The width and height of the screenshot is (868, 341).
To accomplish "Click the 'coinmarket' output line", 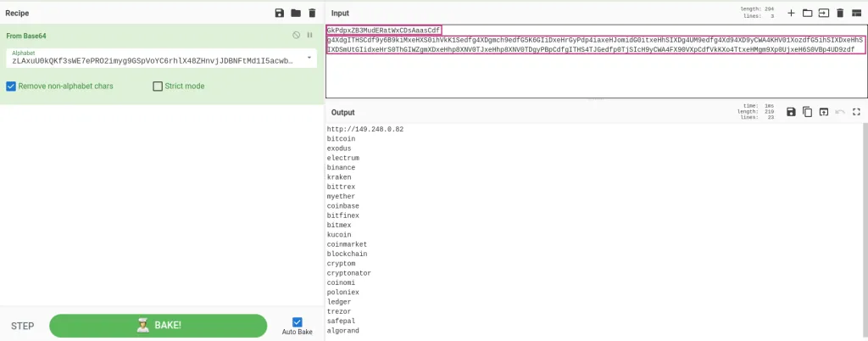I will (x=347, y=244).
